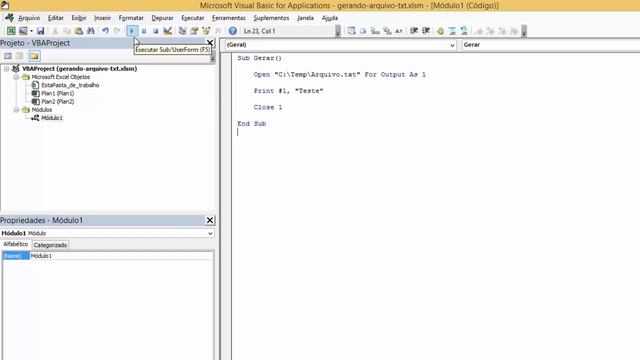Open Properties Window toolbar icon
The image size is (640, 360).
tap(194, 31)
